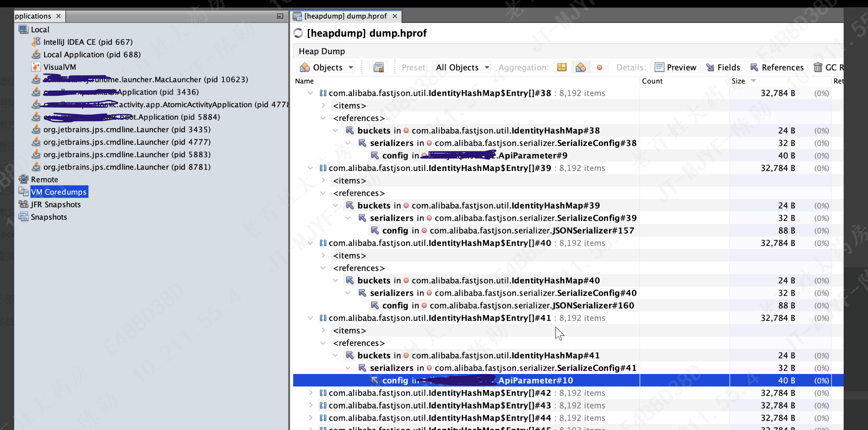The image size is (868, 430).
Task: Click the IntelliJ IDEA CE application icon
Action: pos(36,42)
